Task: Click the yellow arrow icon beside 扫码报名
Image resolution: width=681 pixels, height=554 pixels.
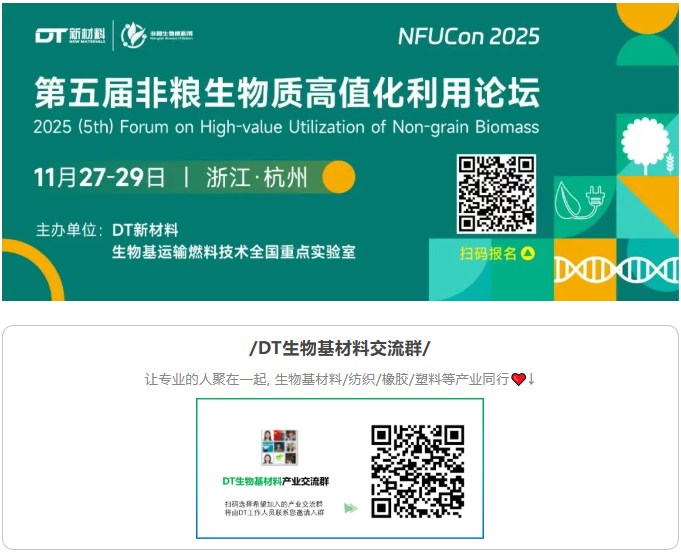Action: (528, 253)
